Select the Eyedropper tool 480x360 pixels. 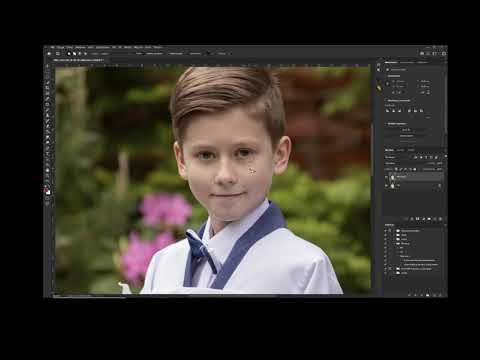click(x=48, y=99)
